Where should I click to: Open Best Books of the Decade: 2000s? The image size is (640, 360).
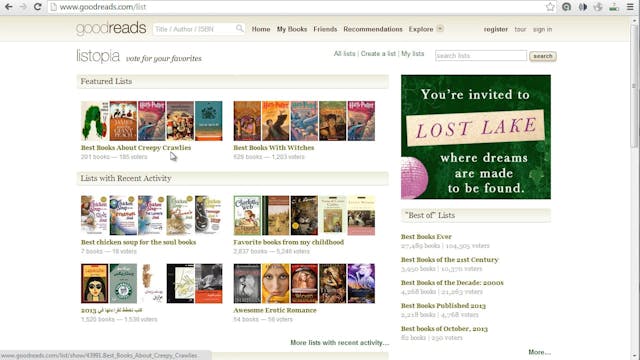pos(452,282)
